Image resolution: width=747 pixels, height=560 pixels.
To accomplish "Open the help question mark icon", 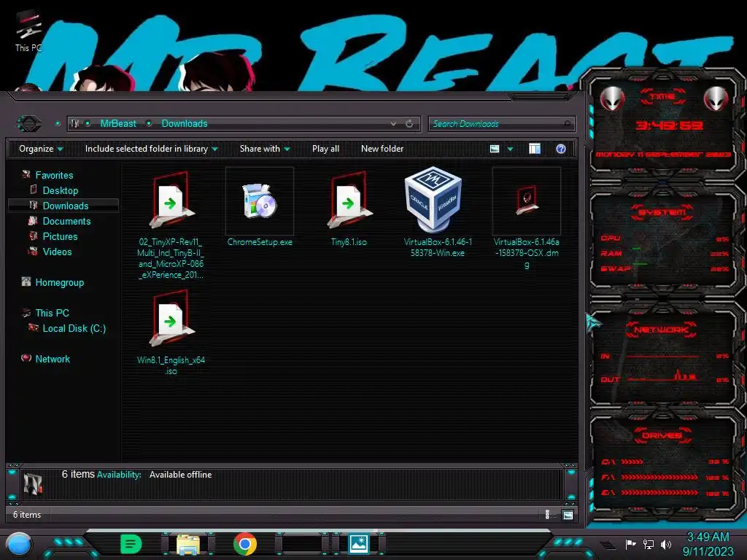I will pyautogui.click(x=561, y=149).
